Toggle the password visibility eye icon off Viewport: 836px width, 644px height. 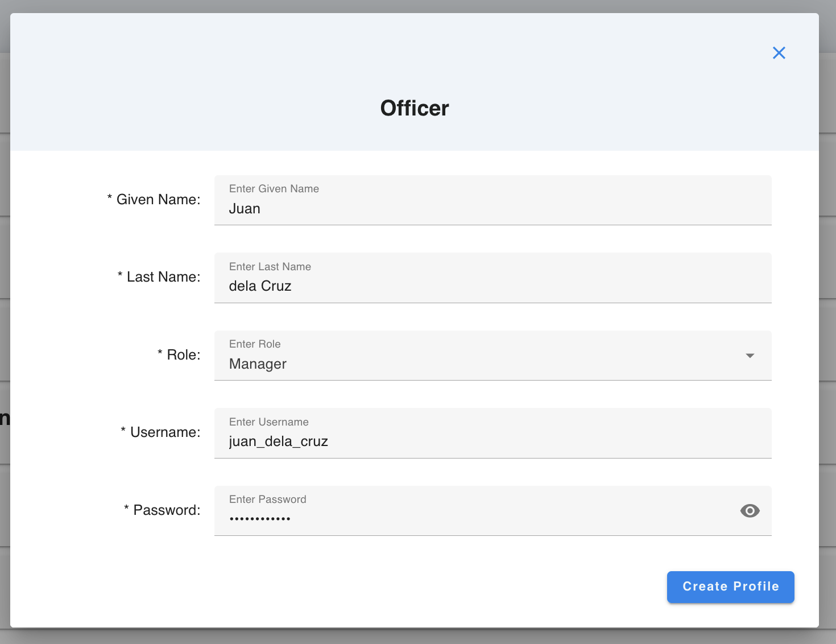pyautogui.click(x=750, y=510)
